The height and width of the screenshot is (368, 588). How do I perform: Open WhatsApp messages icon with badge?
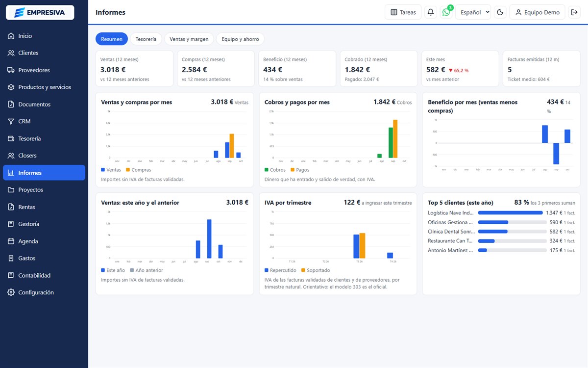pos(446,12)
